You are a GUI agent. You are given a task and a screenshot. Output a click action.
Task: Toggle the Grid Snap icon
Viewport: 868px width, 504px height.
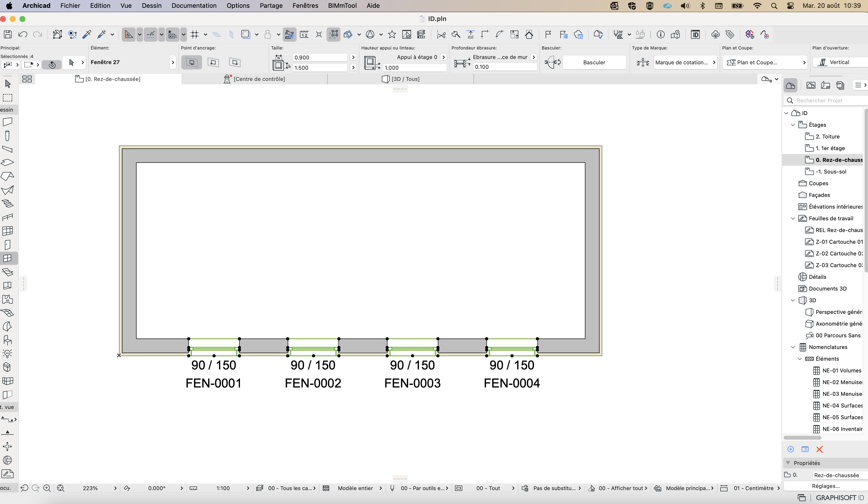(x=195, y=34)
